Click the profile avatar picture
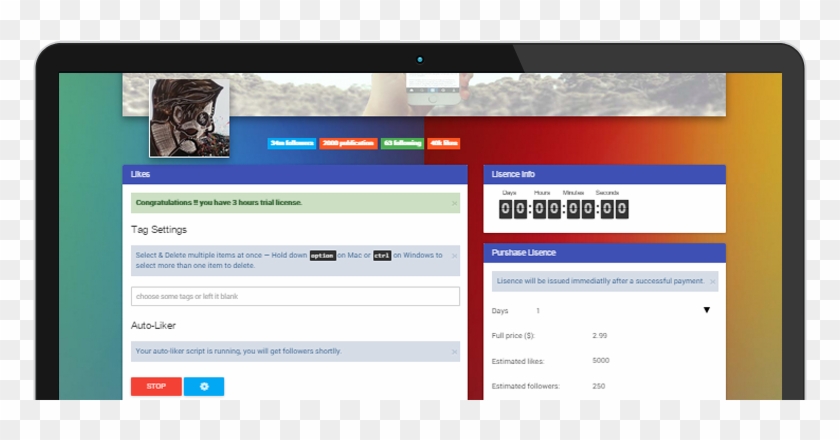This screenshot has height=440, width=840. pos(189,118)
